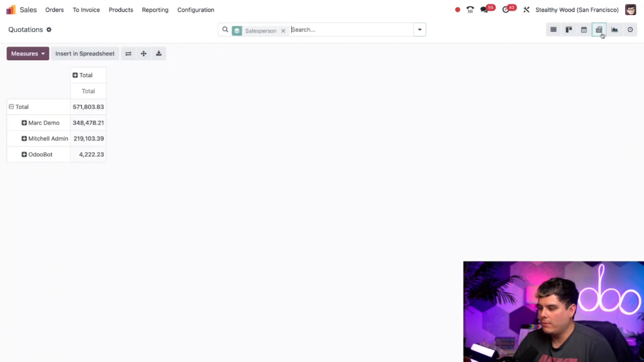Expand all pivot table rows
The width and height of the screenshot is (644, 362).
[x=143, y=54]
